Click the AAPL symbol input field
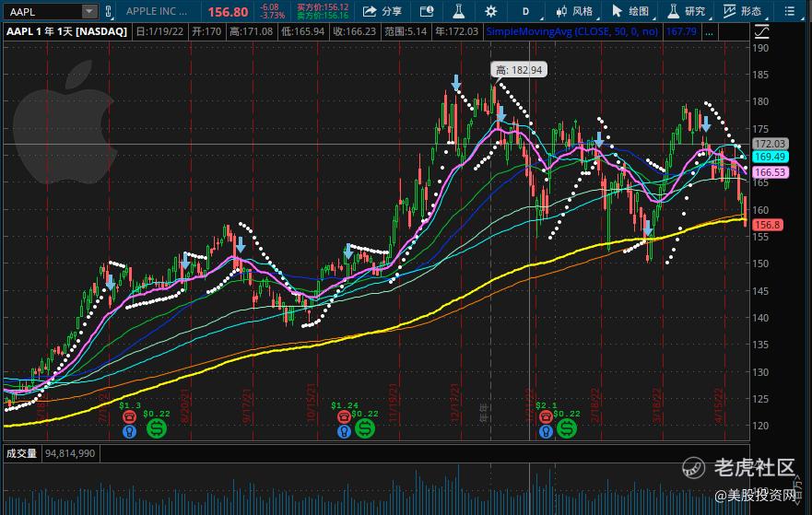 [42, 11]
